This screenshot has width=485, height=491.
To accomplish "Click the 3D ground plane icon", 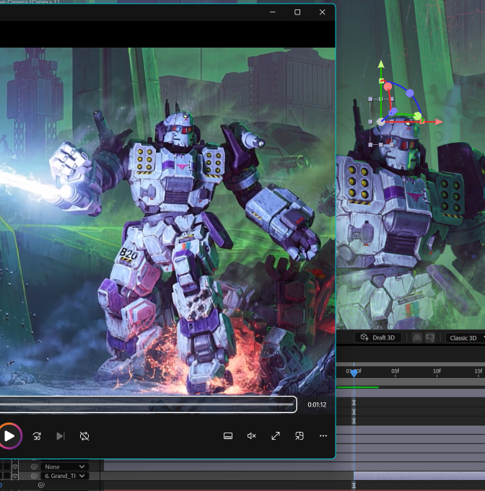I will pos(417,338).
